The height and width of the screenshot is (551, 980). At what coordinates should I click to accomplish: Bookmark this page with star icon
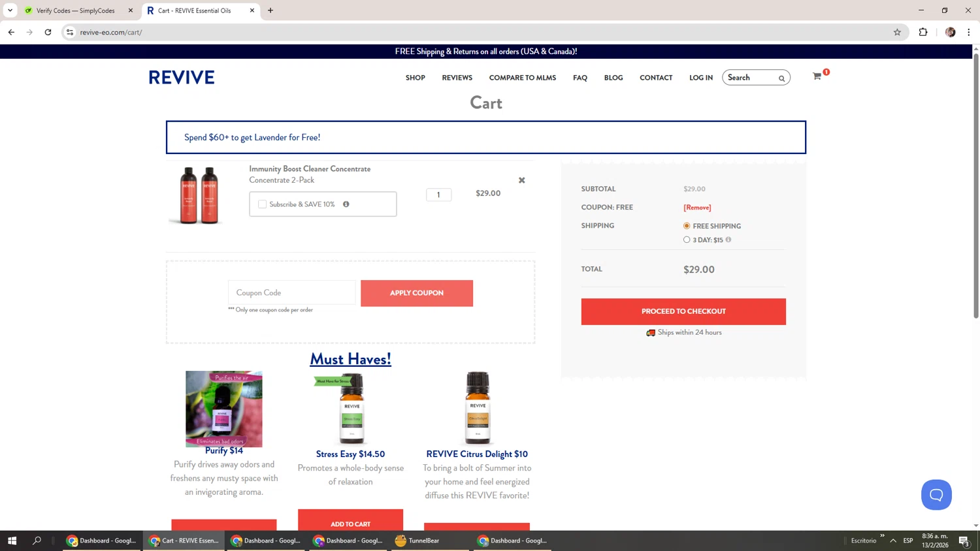point(897,32)
